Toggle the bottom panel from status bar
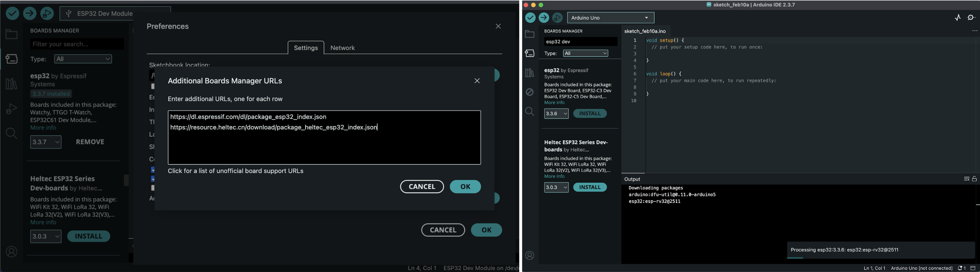This screenshot has height=272, width=980. [x=973, y=268]
